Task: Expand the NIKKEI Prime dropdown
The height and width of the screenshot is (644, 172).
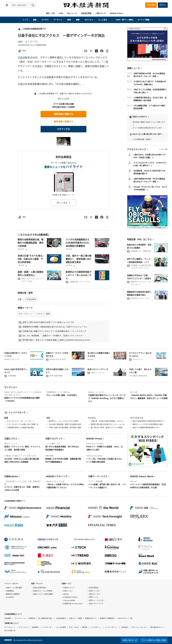Action: (x=117, y=13)
